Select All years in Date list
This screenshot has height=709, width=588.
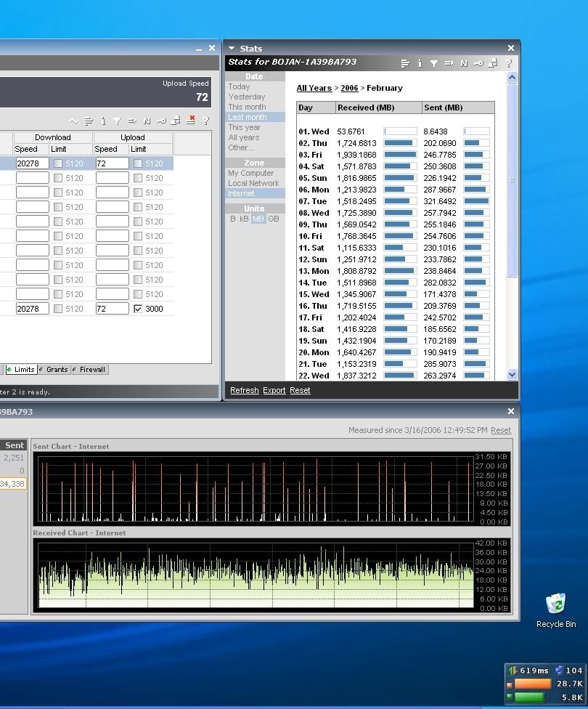point(244,137)
